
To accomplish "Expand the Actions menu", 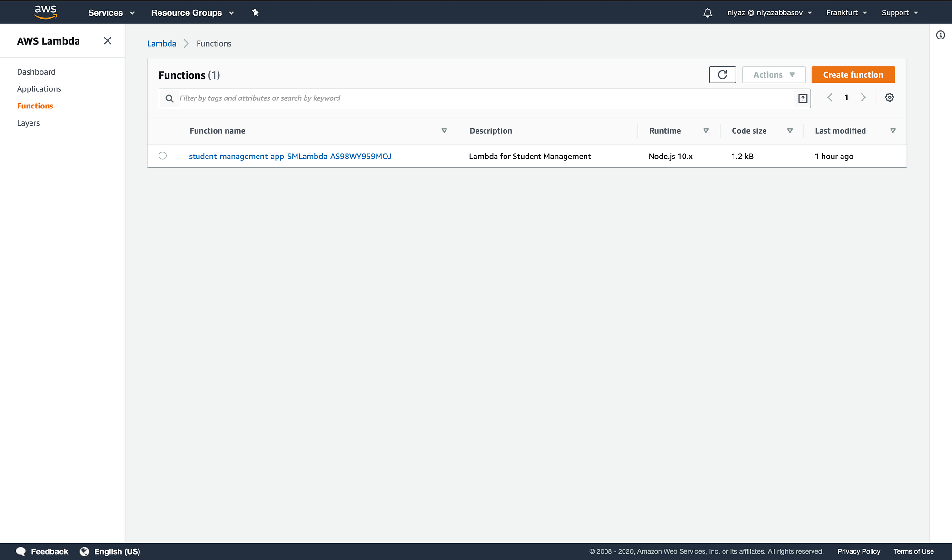I will click(773, 75).
